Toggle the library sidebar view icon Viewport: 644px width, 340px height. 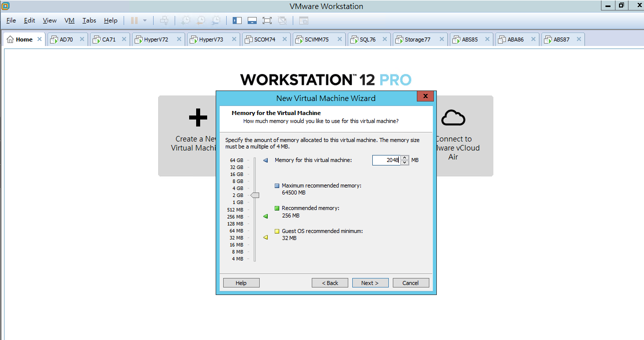(237, 20)
